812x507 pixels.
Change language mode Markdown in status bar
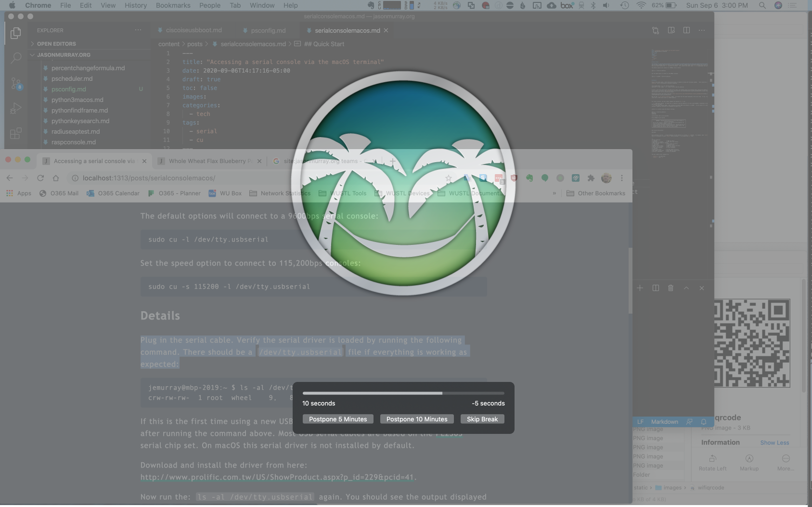[664, 422]
